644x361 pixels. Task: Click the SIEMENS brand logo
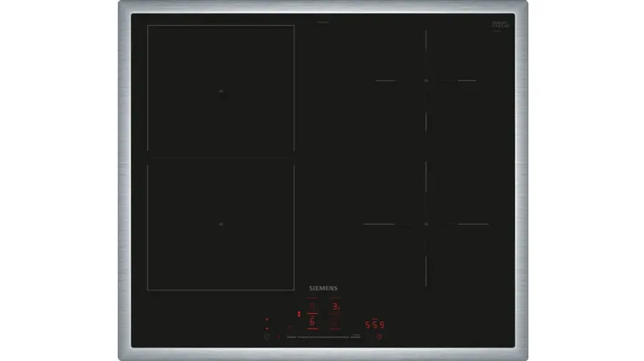pos(323,288)
